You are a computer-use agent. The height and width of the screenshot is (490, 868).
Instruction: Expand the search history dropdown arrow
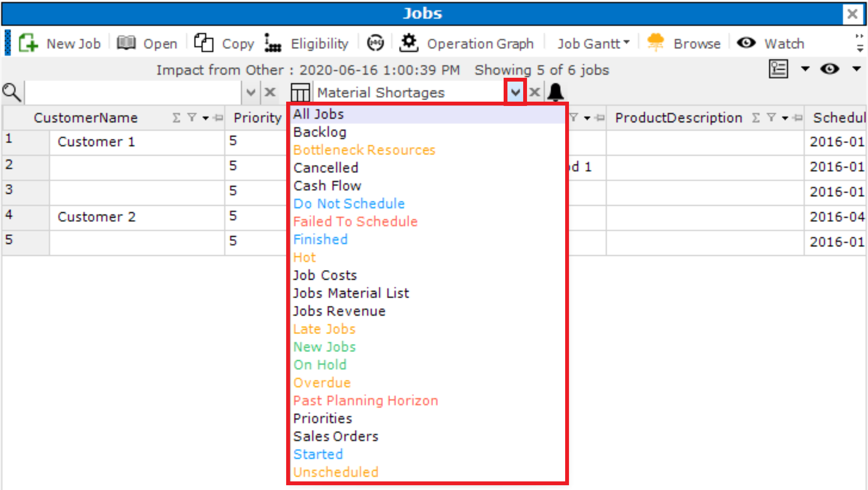[251, 92]
